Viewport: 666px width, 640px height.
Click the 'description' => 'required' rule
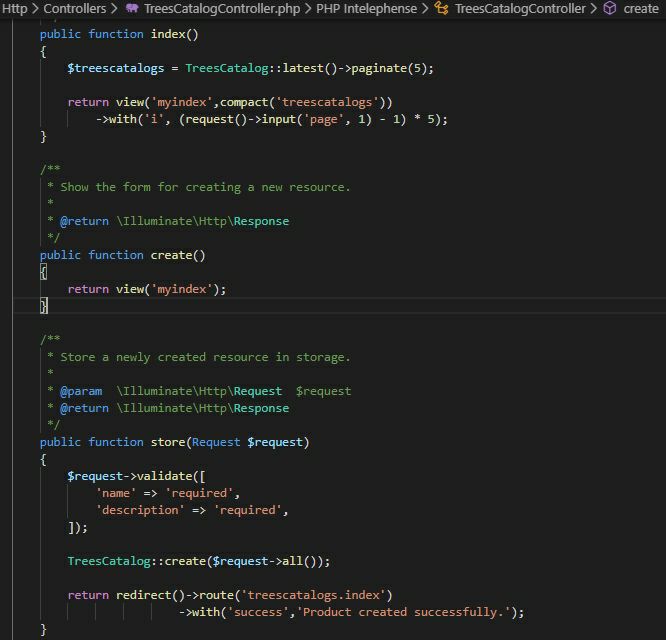pos(192,510)
